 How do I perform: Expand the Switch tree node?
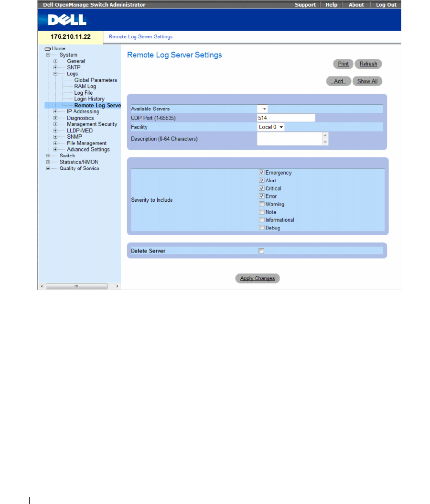[x=48, y=155]
